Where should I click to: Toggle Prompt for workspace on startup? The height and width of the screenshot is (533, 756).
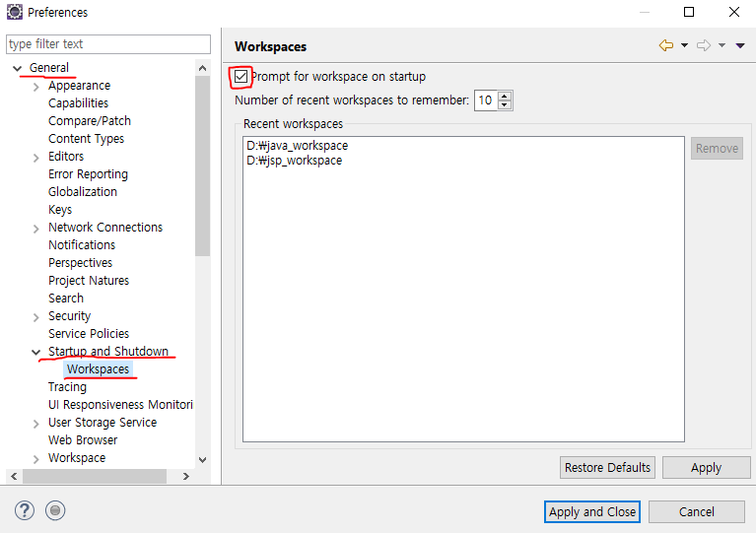[x=241, y=76]
